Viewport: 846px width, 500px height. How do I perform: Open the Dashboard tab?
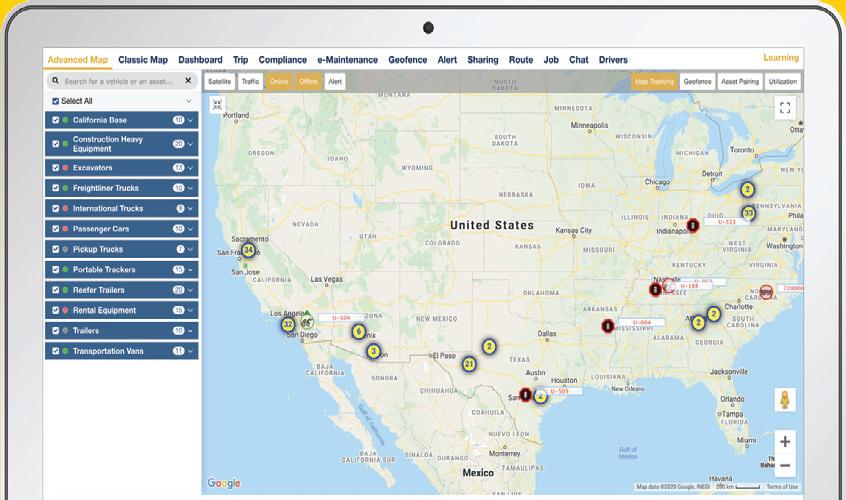200,60
